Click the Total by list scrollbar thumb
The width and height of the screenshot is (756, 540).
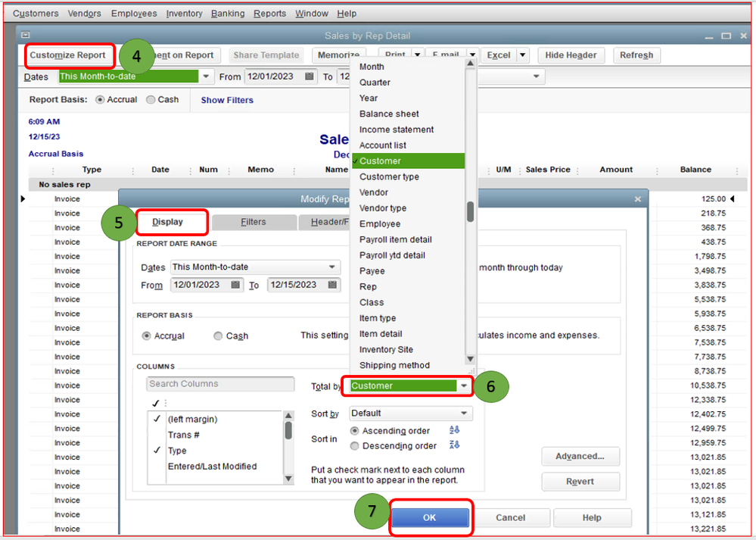tap(470, 212)
